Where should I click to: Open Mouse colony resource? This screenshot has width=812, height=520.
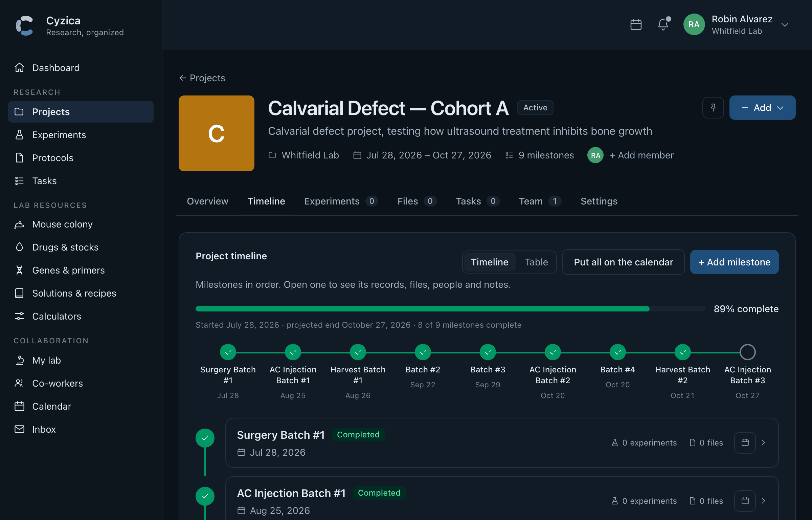[81, 224]
